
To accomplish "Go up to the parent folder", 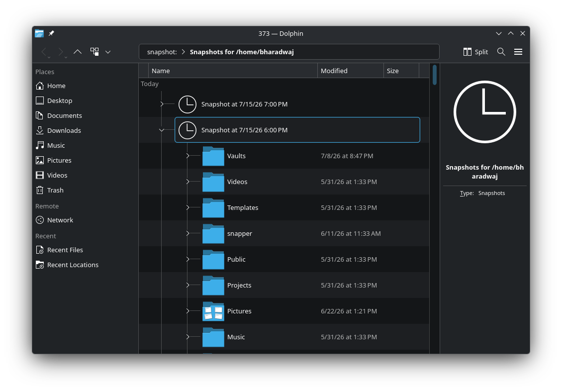I will tap(78, 52).
